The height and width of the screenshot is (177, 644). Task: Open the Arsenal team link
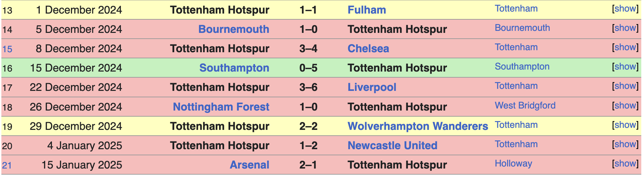(x=250, y=165)
